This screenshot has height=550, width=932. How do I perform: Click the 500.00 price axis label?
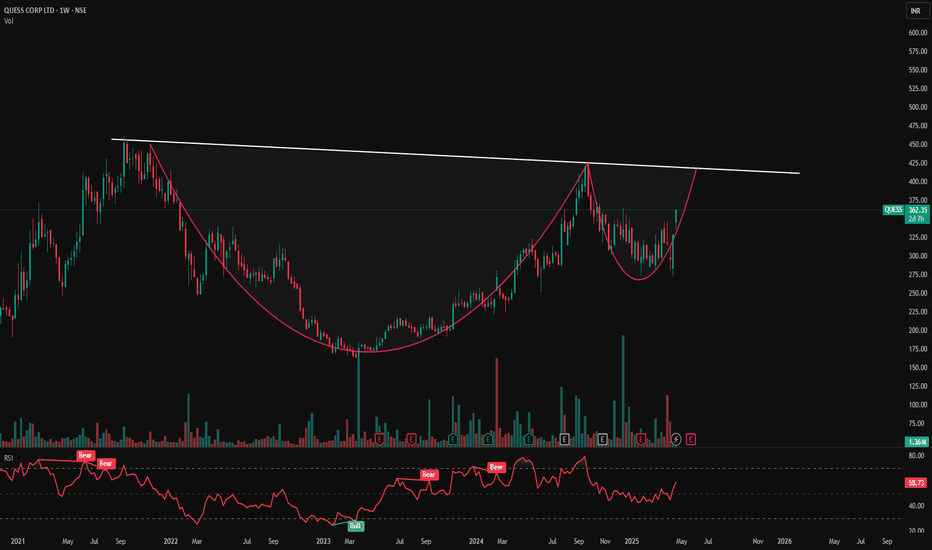coord(918,107)
